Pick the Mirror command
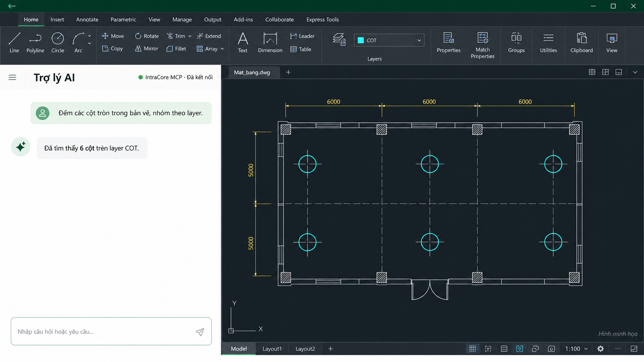 coord(147,48)
